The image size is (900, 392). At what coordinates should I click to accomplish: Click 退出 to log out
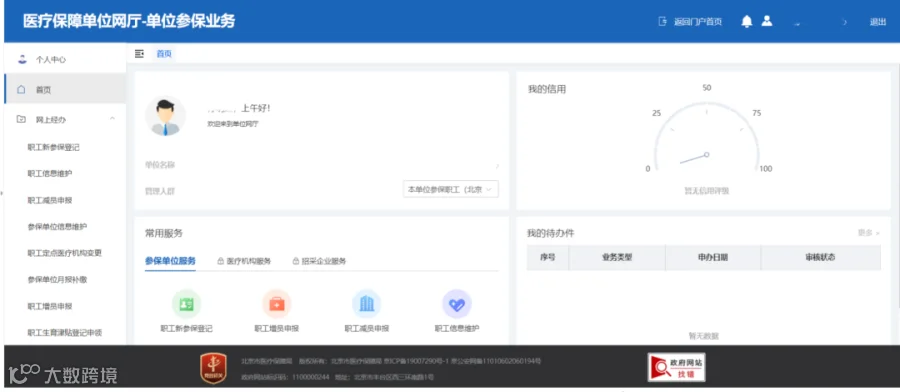click(878, 22)
